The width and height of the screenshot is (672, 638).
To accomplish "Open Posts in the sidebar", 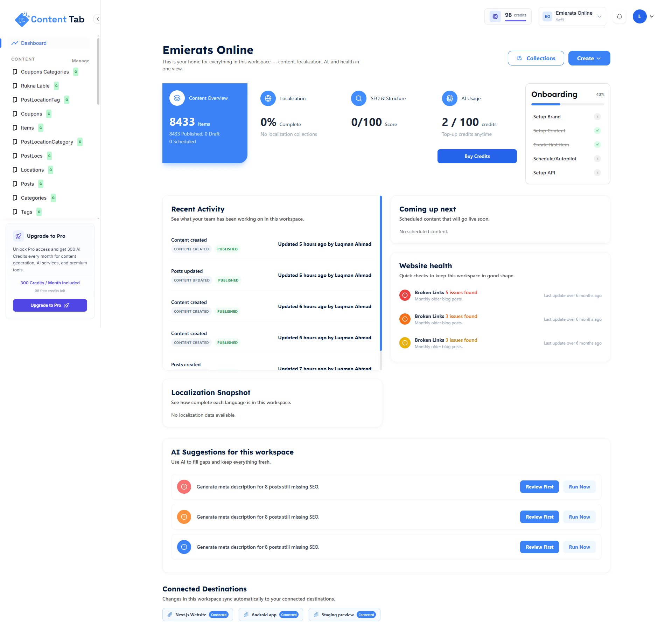I will coord(27,184).
